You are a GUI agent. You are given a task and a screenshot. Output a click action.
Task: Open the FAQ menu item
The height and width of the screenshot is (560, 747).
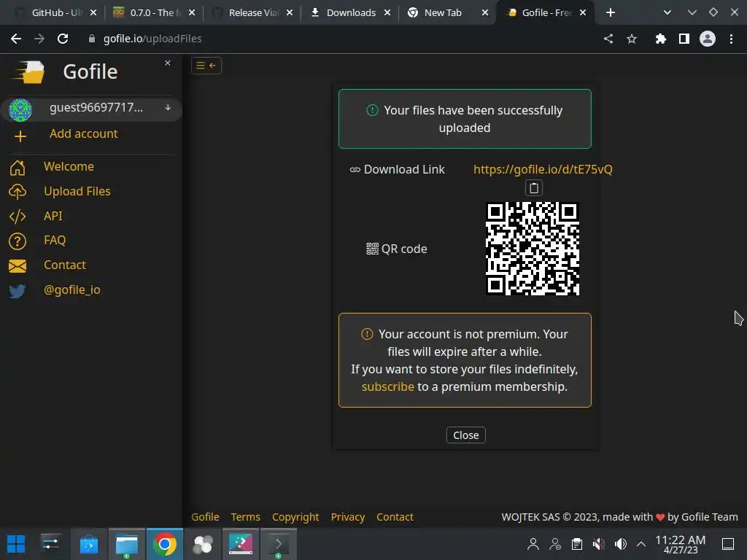point(55,241)
